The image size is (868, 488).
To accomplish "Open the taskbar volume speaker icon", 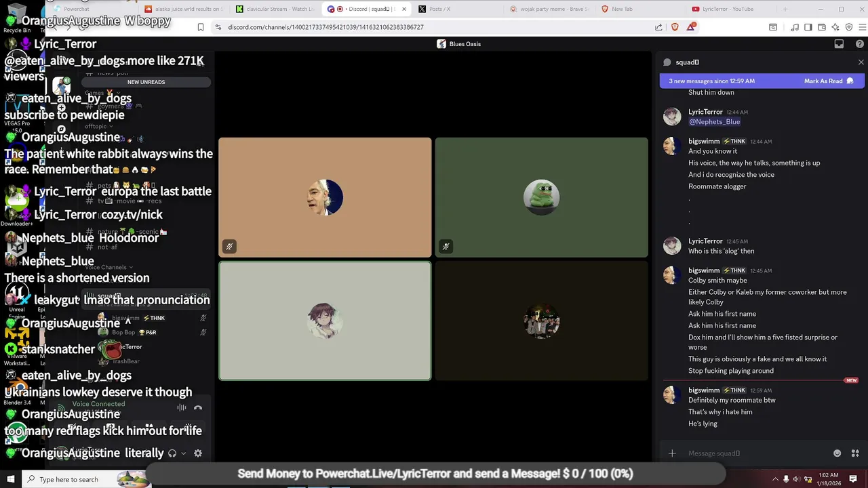I will pos(796,479).
